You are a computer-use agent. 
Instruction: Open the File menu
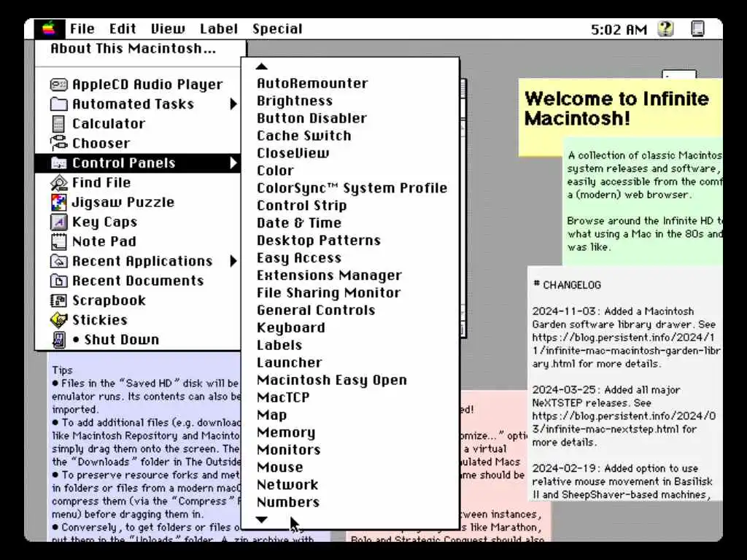[x=82, y=29]
